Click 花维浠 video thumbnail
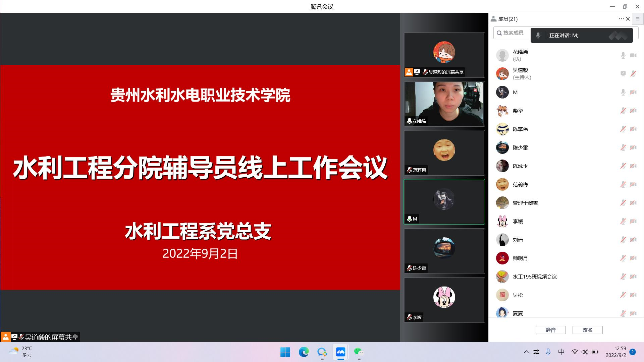Screen dimensions: 644x362 coord(444,104)
